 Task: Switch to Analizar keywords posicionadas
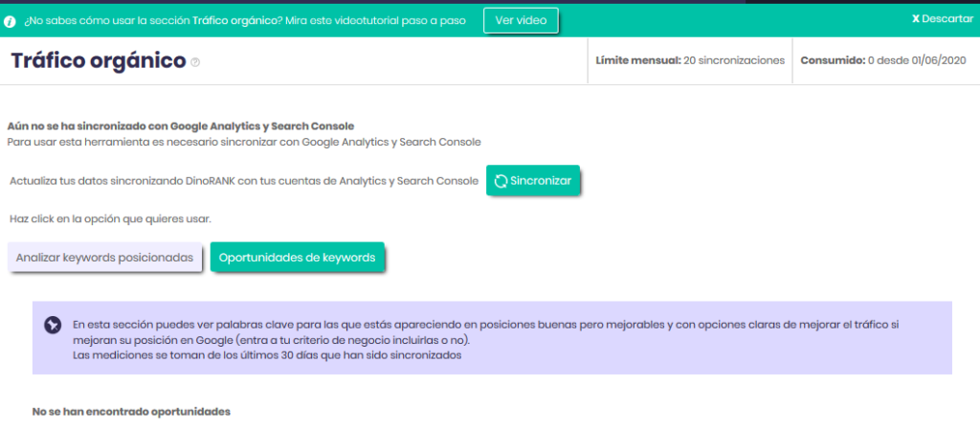[105, 258]
